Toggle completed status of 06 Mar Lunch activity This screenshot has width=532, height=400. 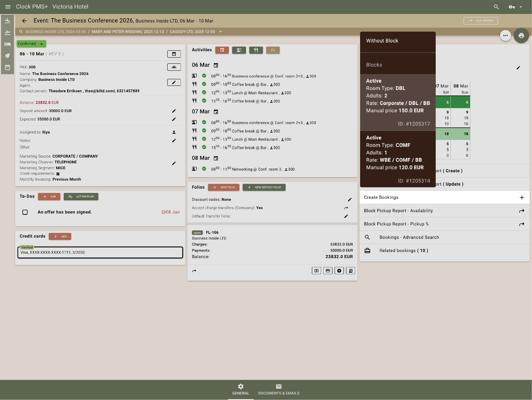point(204,92)
